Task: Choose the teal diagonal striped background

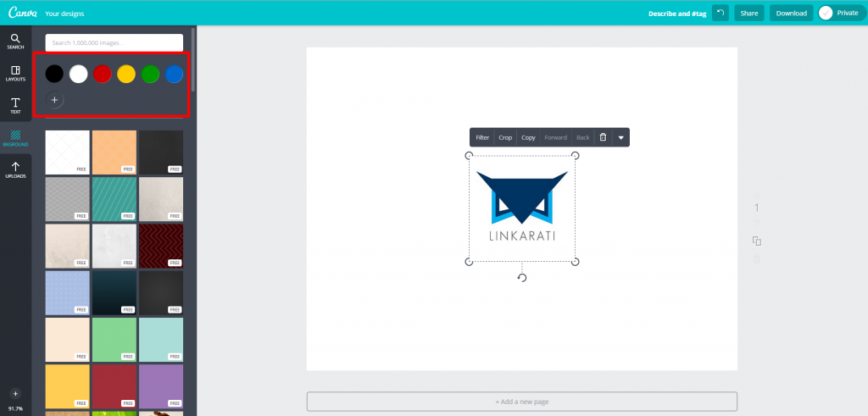Action: [x=114, y=199]
